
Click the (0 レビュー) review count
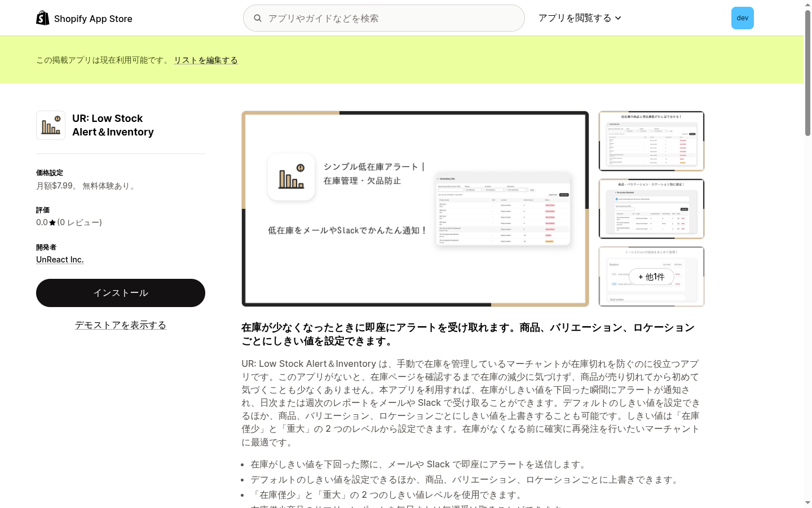pyautogui.click(x=80, y=222)
